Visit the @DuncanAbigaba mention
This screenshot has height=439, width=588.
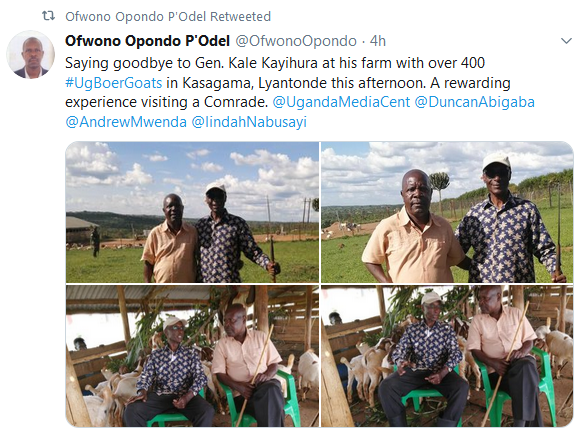pyautogui.click(x=474, y=102)
